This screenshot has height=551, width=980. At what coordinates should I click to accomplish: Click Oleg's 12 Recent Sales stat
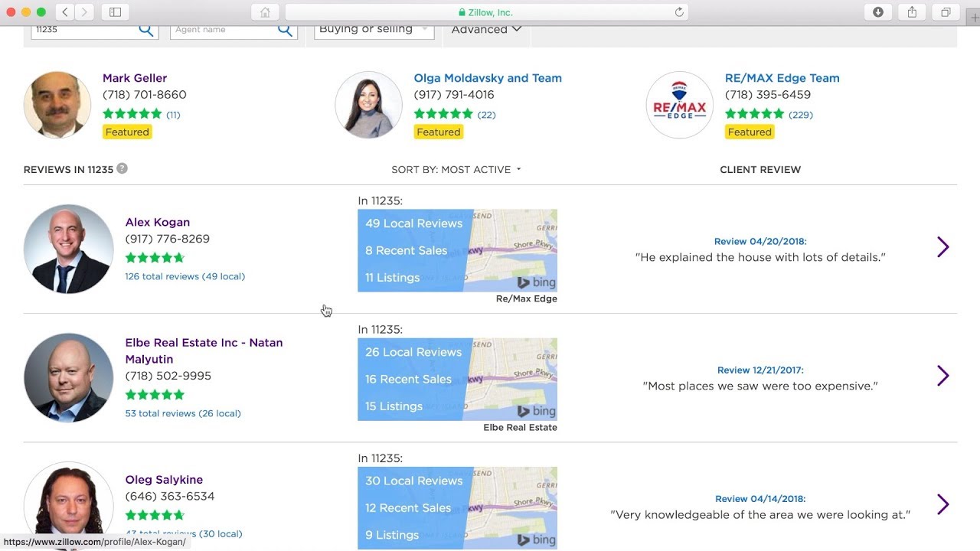point(409,507)
